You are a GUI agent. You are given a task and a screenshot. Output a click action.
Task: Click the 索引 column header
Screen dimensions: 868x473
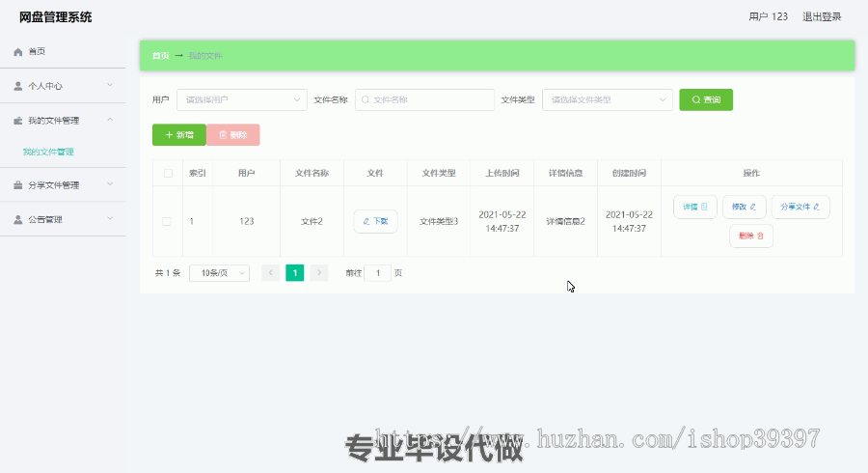pos(198,173)
